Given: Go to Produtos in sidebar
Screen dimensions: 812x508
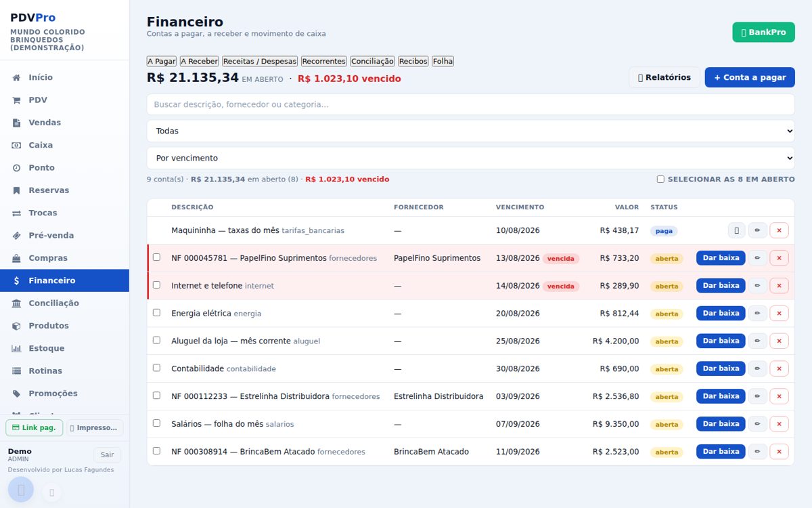Looking at the screenshot, I should click(x=64, y=326).
